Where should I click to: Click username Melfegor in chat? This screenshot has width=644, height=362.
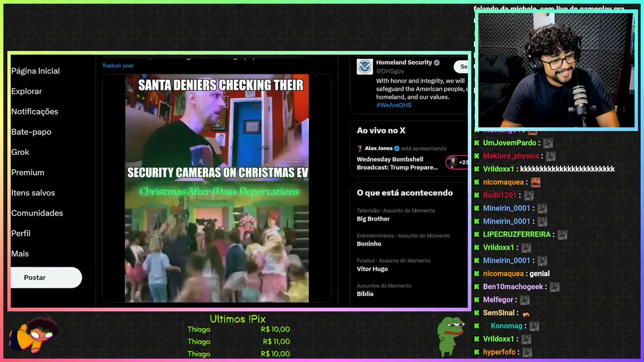pos(498,300)
